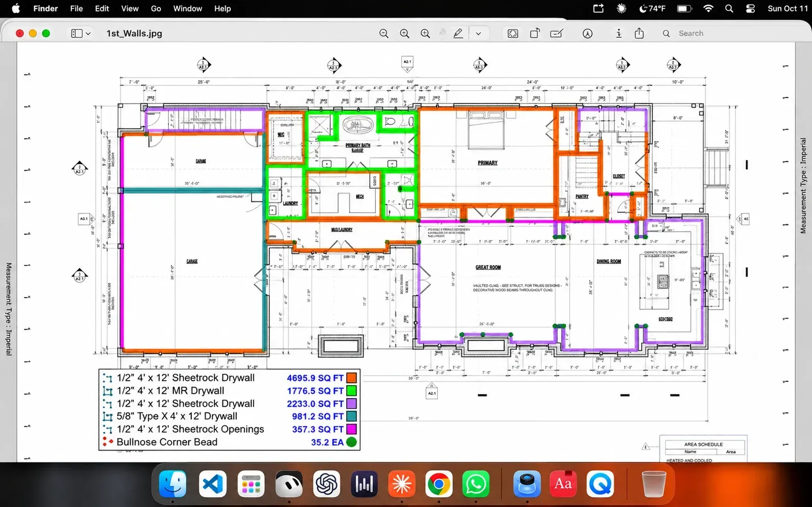Screen dimensions: 812x507
Task: Expand the sidebar view options chevron
Action: point(88,33)
